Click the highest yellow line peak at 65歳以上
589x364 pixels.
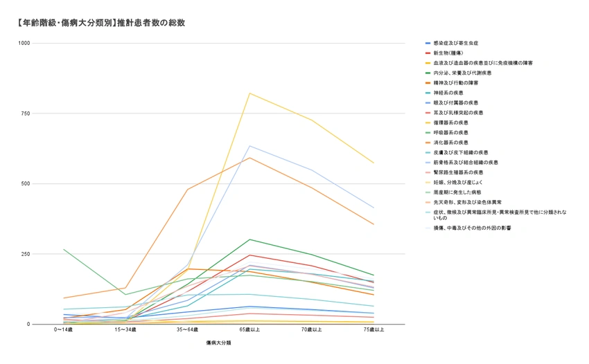coord(249,93)
